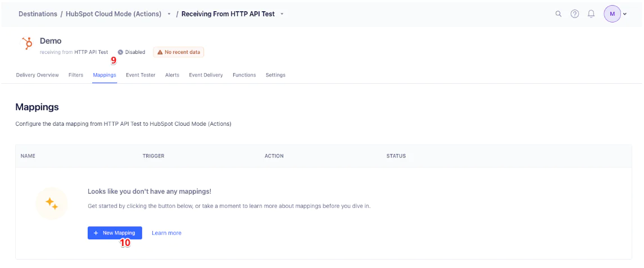Go to the Event Tester tab
Screen dimensions: 644x268
pyautogui.click(x=140, y=75)
